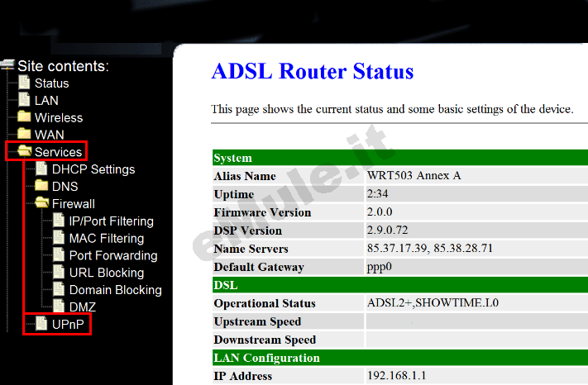
Task: Open the URL Blocking page
Action: click(x=107, y=273)
